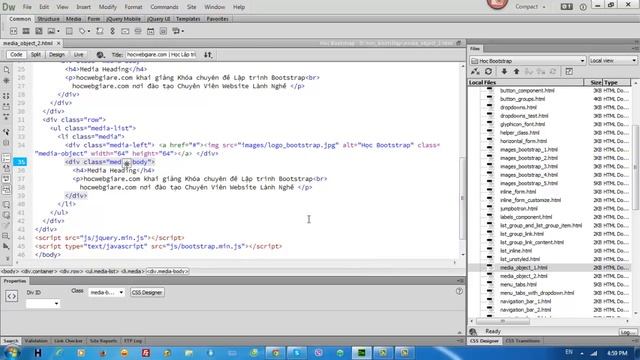Click the Files panel horizontal scrollbar

[x=503, y=321]
